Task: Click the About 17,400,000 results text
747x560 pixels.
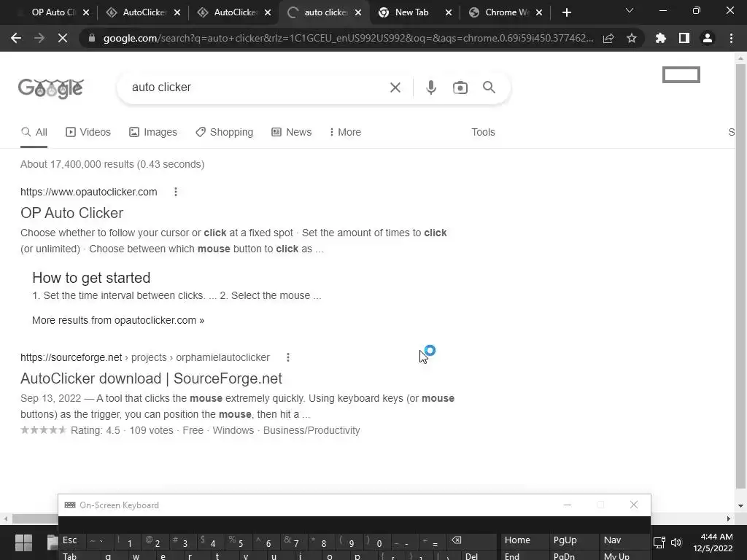Action: 112,164
